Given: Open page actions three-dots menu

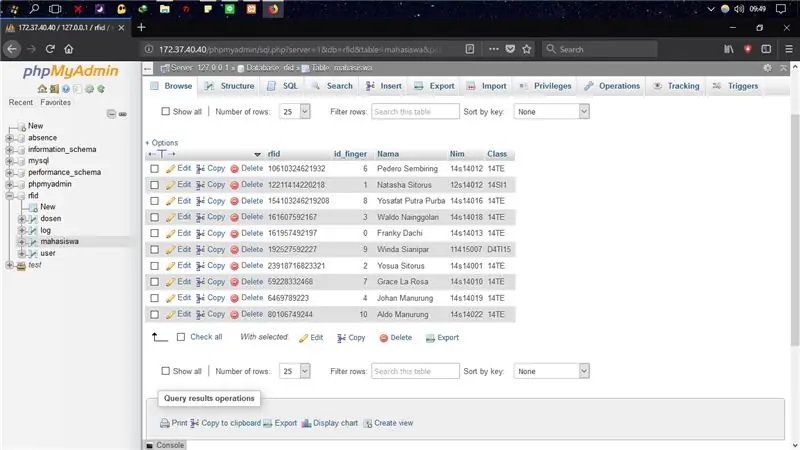Looking at the screenshot, I should click(493, 49).
